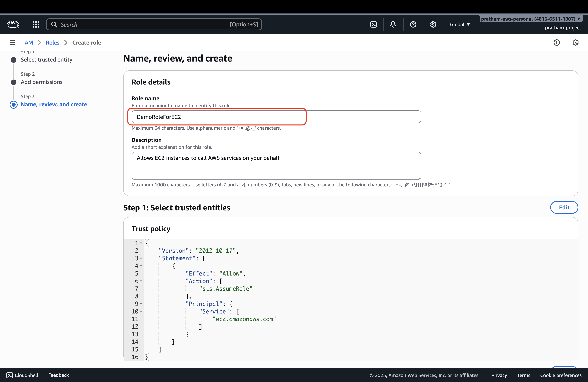Open the pratham-aws-personal account menu
This screenshot has width=588, height=382.
pyautogui.click(x=531, y=19)
